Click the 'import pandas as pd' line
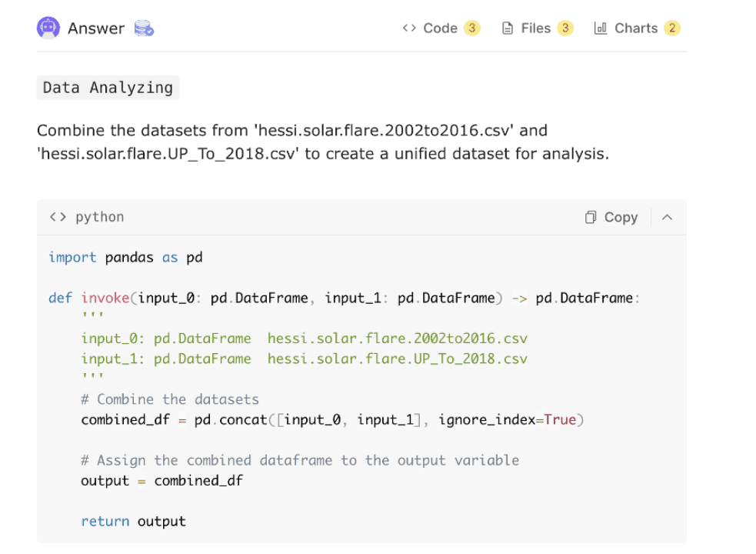 pos(125,257)
